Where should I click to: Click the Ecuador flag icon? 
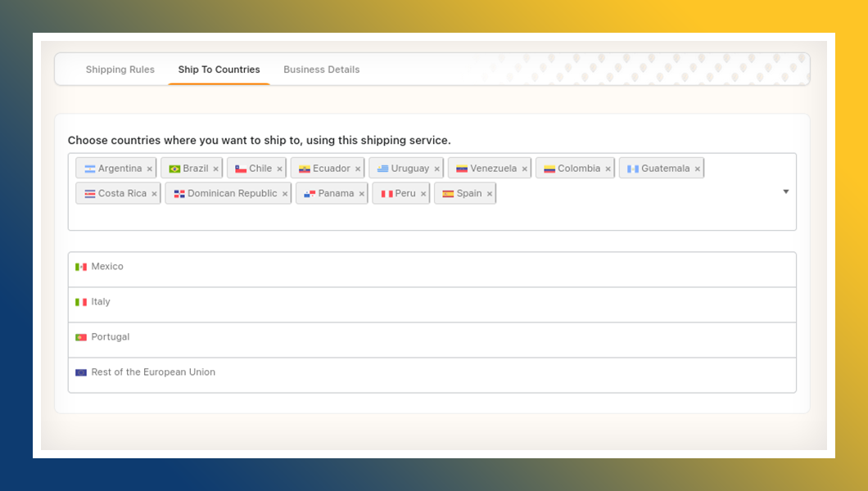(x=304, y=169)
